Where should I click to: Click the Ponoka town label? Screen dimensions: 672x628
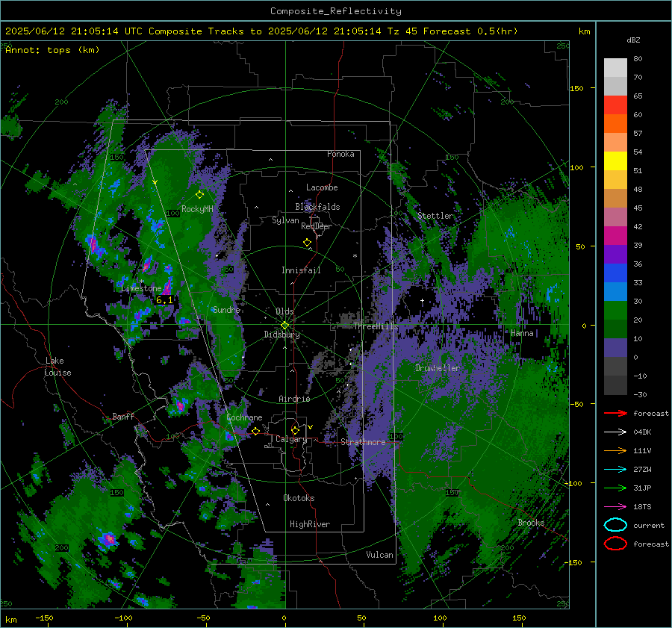pyautogui.click(x=340, y=154)
